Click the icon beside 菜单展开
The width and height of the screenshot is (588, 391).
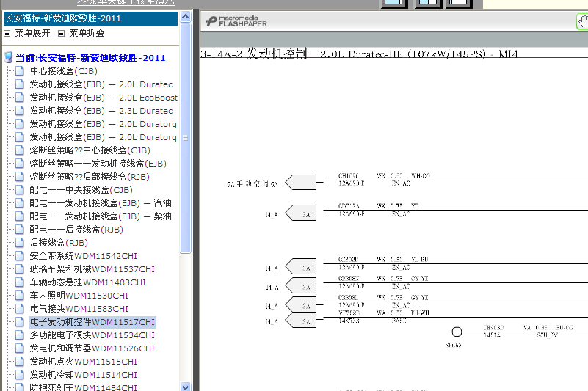click(x=7, y=33)
